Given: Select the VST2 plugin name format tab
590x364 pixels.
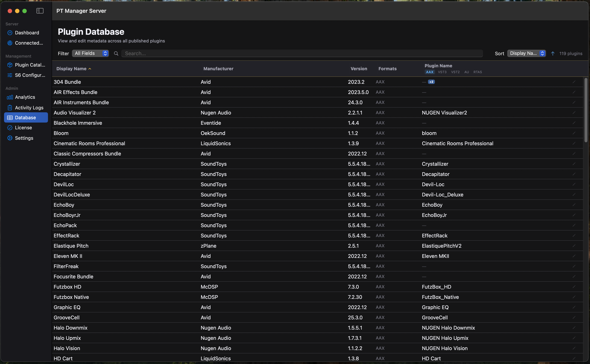Looking at the screenshot, I should click(455, 72).
